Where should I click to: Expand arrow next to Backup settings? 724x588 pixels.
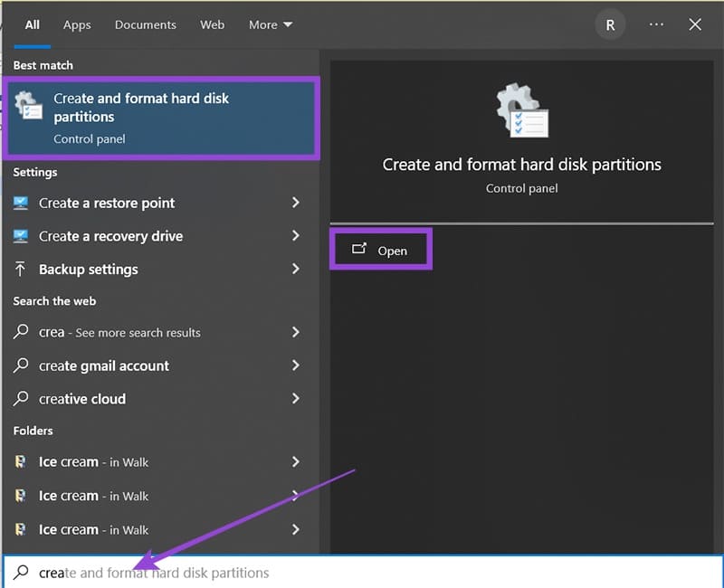click(296, 269)
